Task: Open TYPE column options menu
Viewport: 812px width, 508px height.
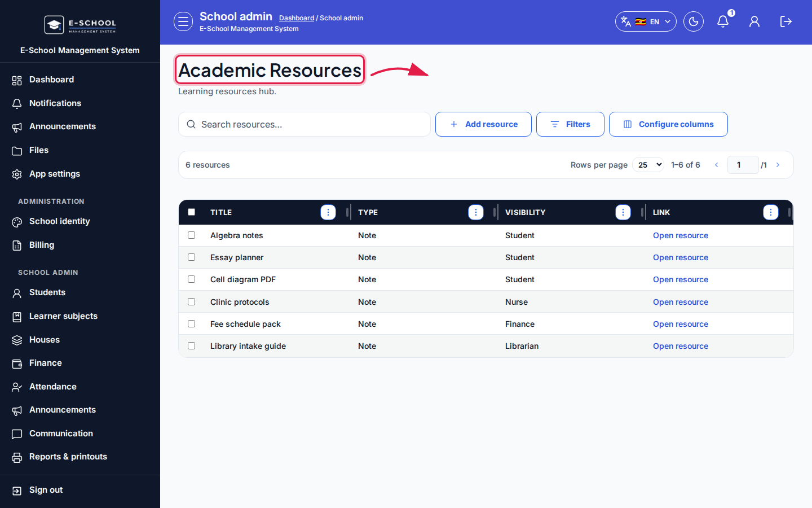Action: tap(476, 212)
